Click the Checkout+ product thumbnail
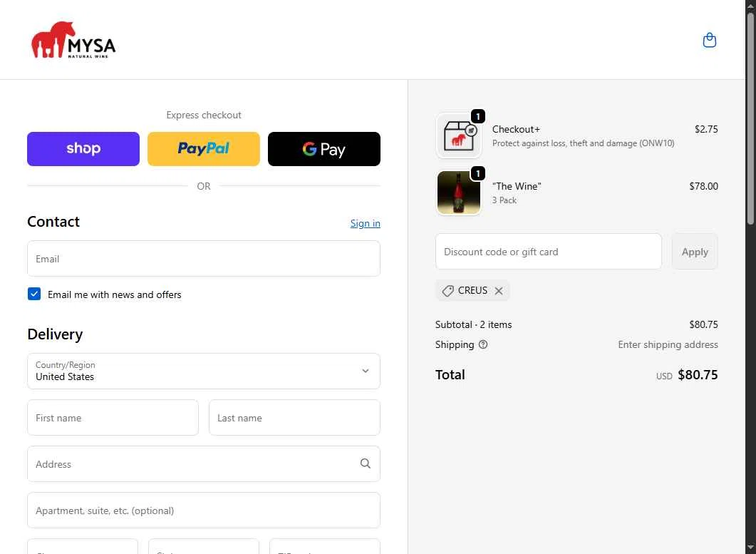This screenshot has height=554, width=756. (x=459, y=135)
